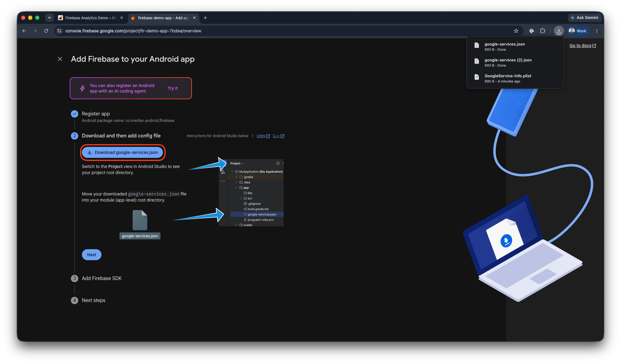This screenshot has height=364, width=621.
Task: Open C++ instructions link
Action: click(x=278, y=136)
